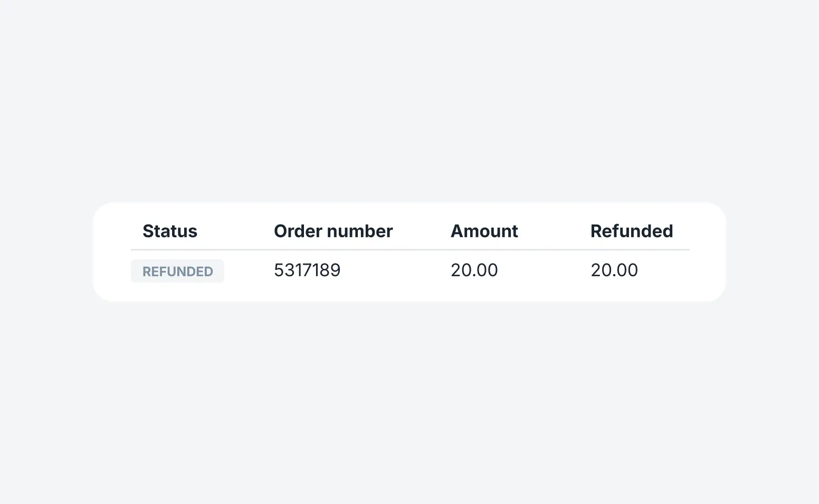Click the final "D" inside the REFUNDED badge
Image resolution: width=819 pixels, height=504 pixels.
click(x=208, y=272)
